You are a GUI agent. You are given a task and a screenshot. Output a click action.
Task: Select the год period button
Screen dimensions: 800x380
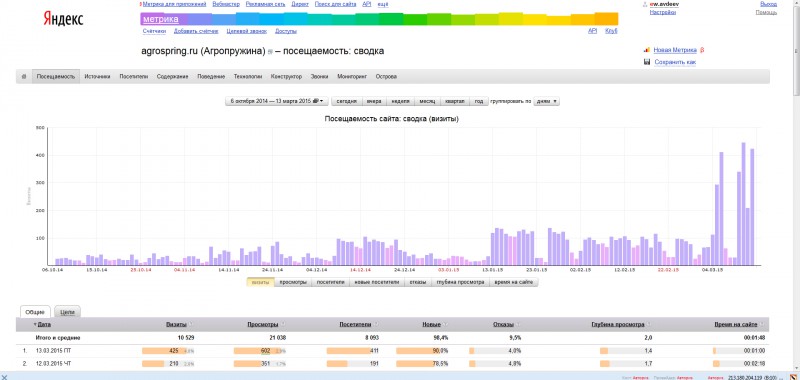point(479,102)
